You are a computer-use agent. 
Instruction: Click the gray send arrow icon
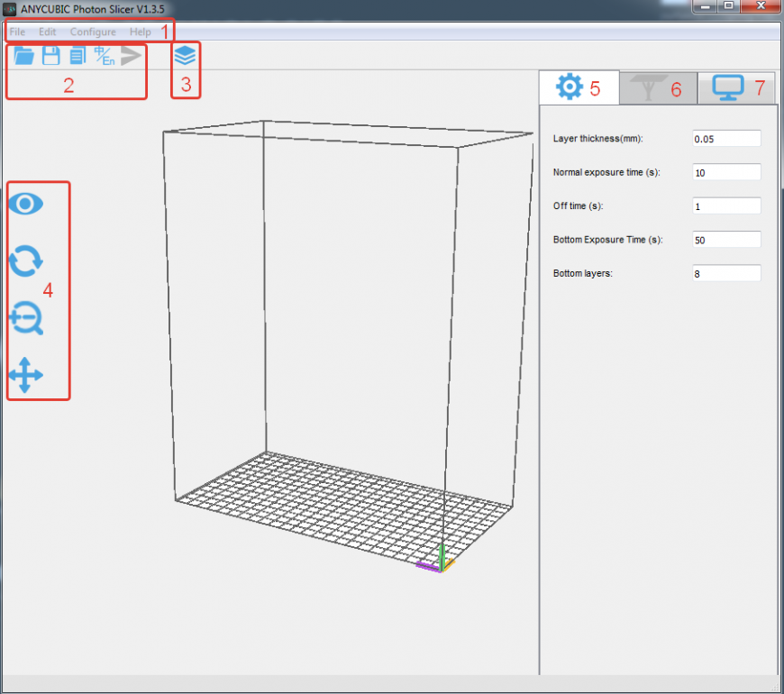pyautogui.click(x=132, y=56)
